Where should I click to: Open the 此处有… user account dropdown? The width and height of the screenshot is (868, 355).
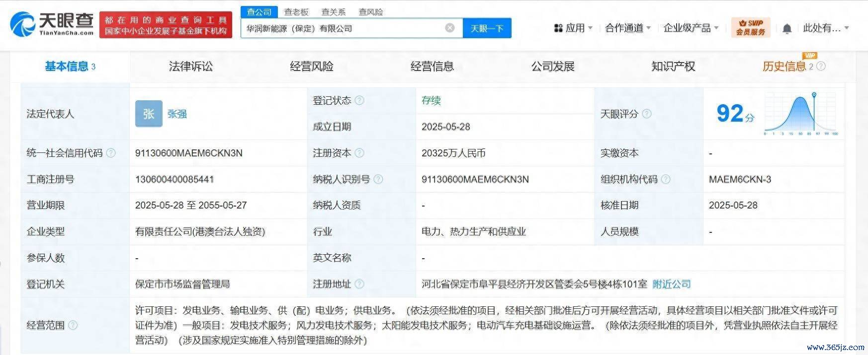click(x=826, y=28)
